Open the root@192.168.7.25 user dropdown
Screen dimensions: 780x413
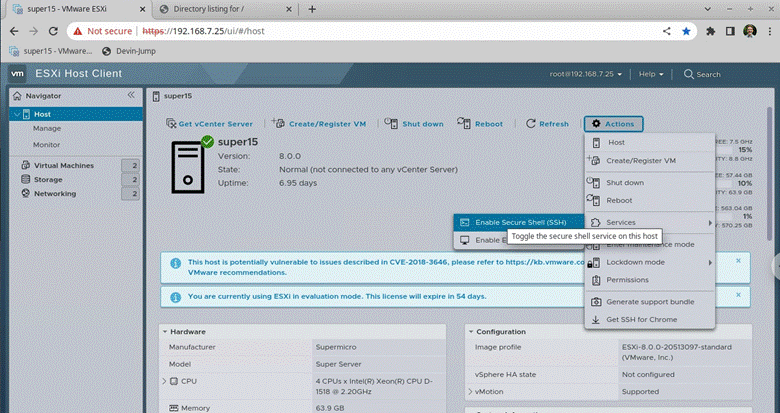click(585, 74)
